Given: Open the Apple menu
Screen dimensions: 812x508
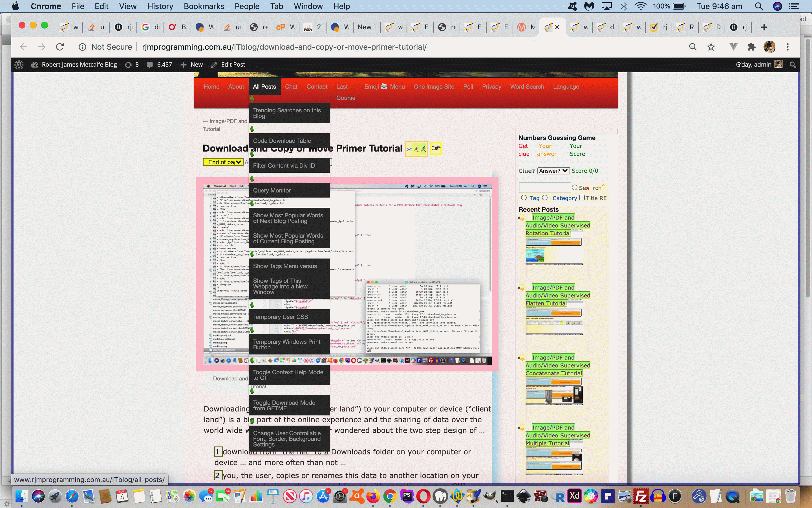Looking at the screenshot, I should coord(16,6).
